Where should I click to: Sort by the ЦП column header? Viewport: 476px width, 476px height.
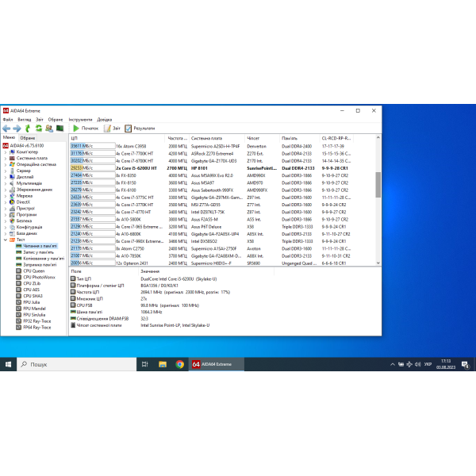[117, 138]
